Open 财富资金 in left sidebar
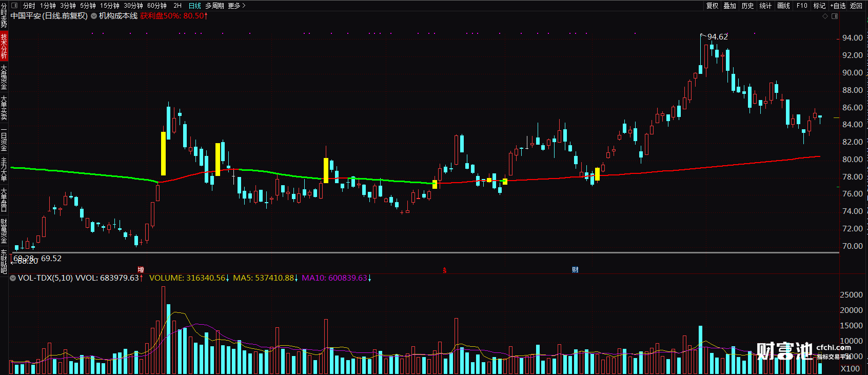The image size is (868, 375). click(4, 231)
